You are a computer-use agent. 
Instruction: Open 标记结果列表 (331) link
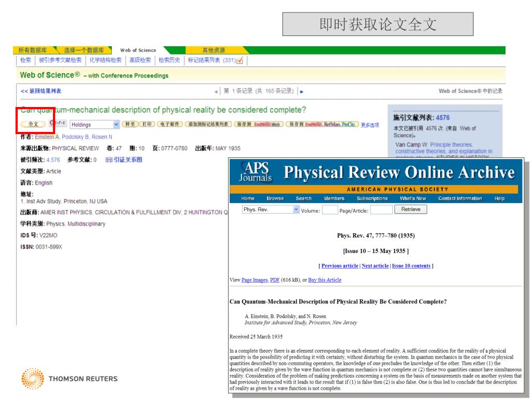[212, 60]
